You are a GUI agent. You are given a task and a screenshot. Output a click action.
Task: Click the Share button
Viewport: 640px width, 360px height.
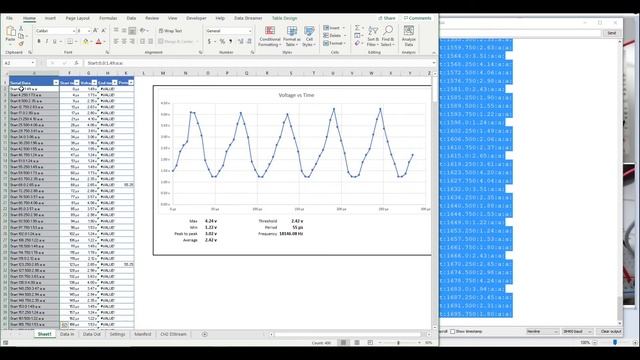tap(387, 18)
